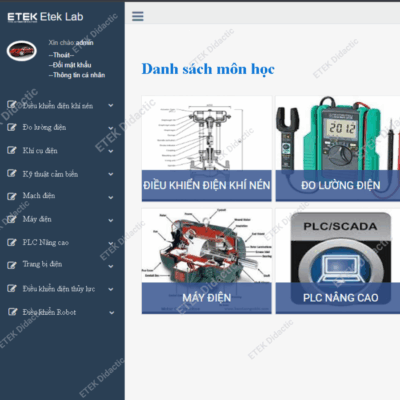Screen dimensions: 400x400
Task: Open the admin avatar car picture
Action: [22, 51]
